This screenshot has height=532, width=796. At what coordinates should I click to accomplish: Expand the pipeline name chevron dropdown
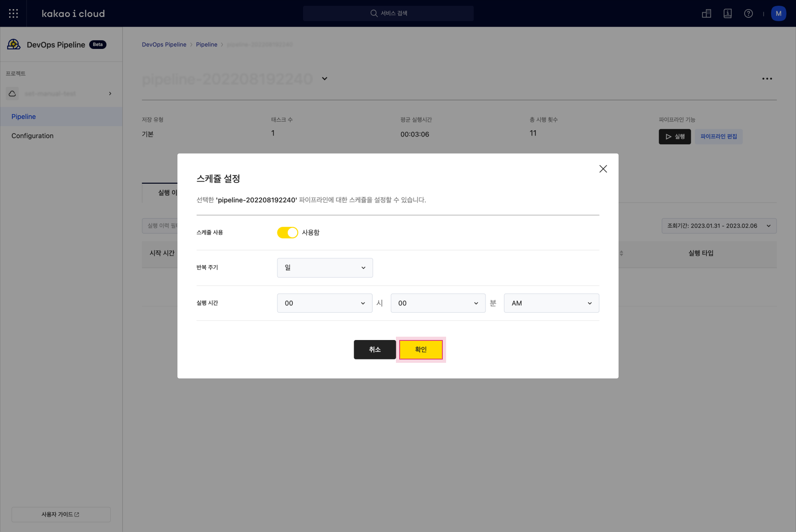[325, 78]
